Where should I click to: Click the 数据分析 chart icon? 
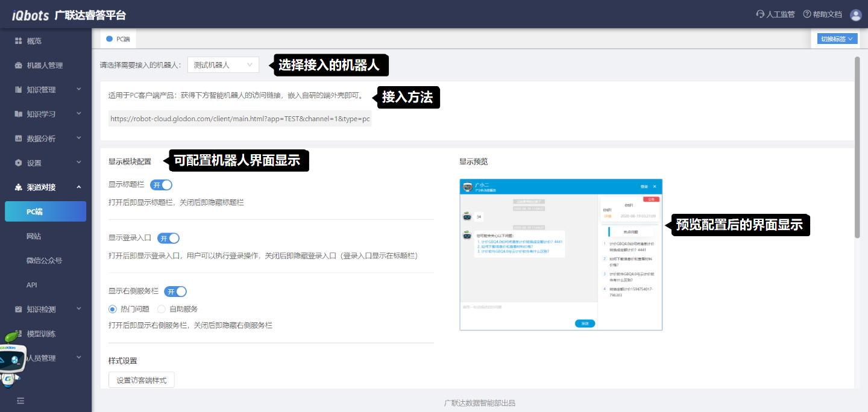pos(18,139)
